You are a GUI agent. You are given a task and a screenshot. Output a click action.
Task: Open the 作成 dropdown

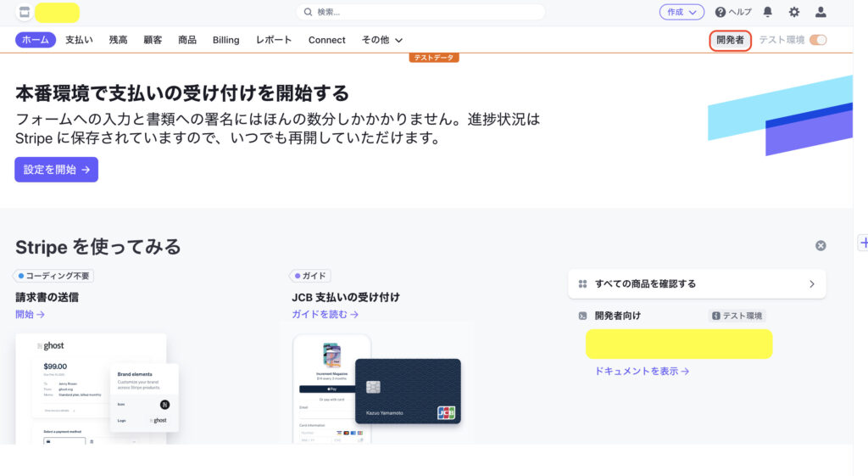point(682,12)
